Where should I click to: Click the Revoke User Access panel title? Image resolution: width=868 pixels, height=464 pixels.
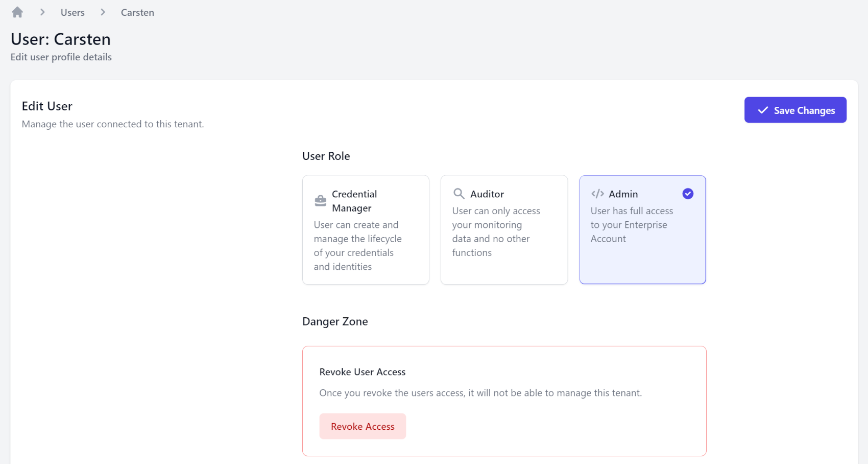363,372
